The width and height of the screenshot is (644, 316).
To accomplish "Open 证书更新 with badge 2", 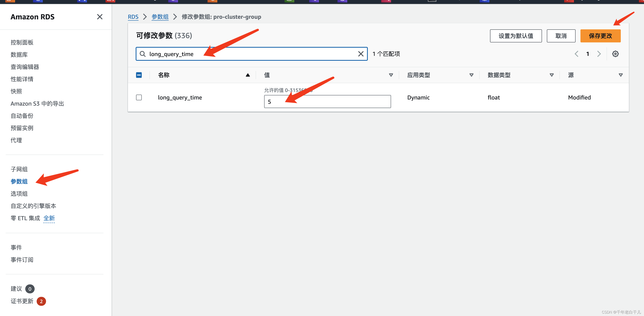I will coord(22,301).
